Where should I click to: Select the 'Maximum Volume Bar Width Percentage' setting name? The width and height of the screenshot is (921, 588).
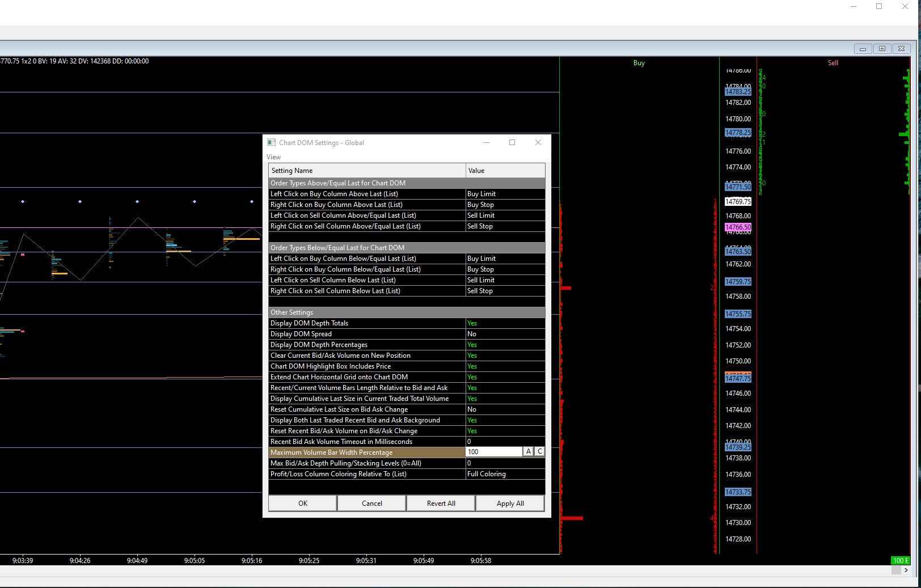click(x=367, y=452)
